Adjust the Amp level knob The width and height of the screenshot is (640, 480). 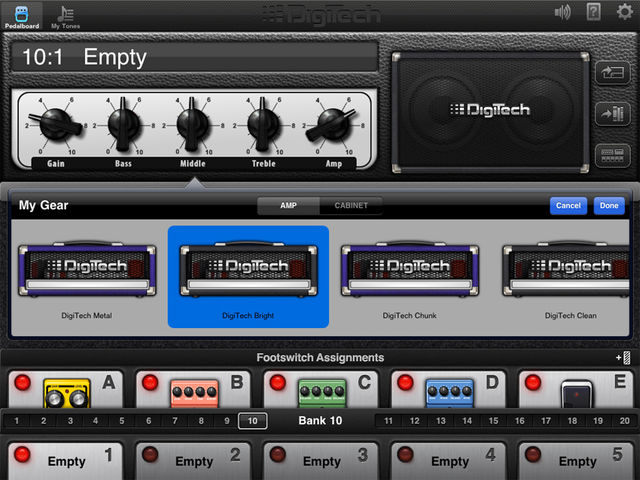(333, 124)
